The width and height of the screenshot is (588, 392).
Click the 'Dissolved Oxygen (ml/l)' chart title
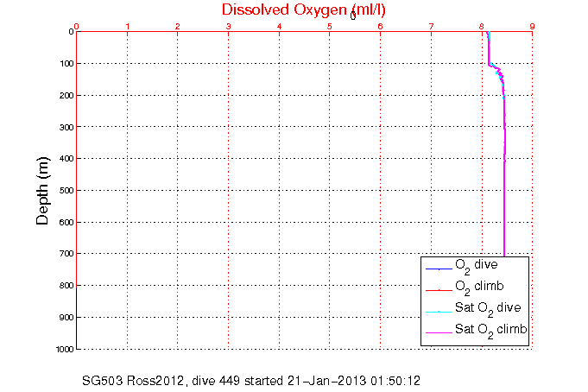(x=303, y=10)
